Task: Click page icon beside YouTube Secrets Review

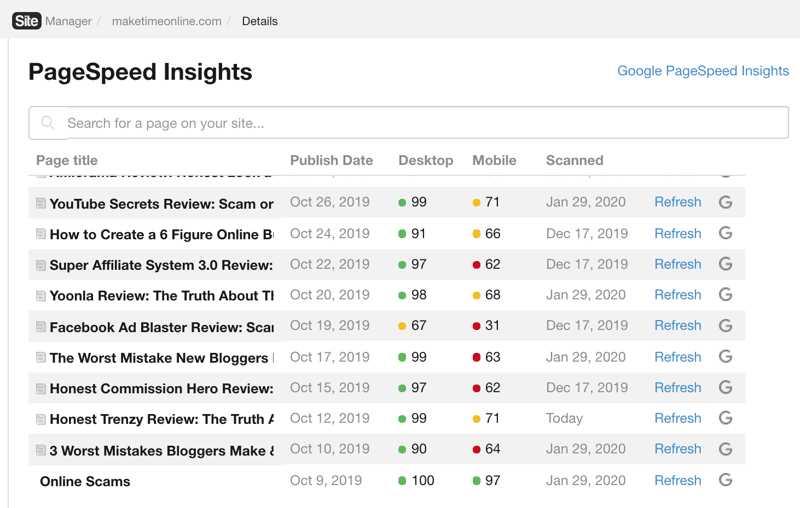Action: click(x=41, y=203)
